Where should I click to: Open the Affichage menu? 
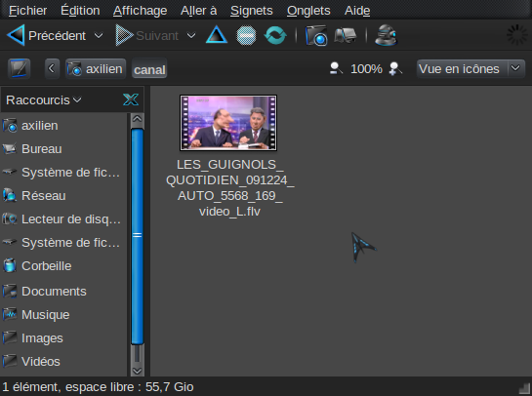pos(141,11)
